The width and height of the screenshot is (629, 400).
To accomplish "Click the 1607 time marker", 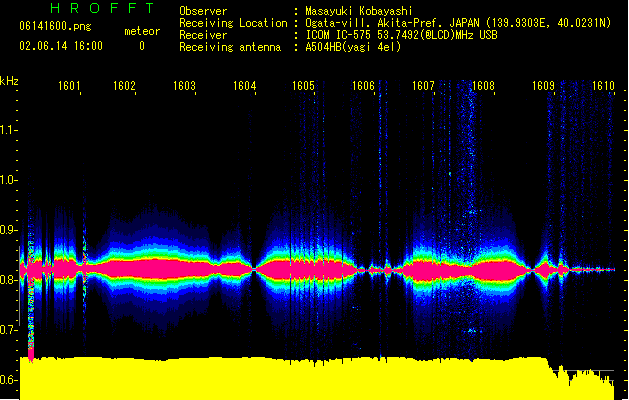I will coord(423,85).
